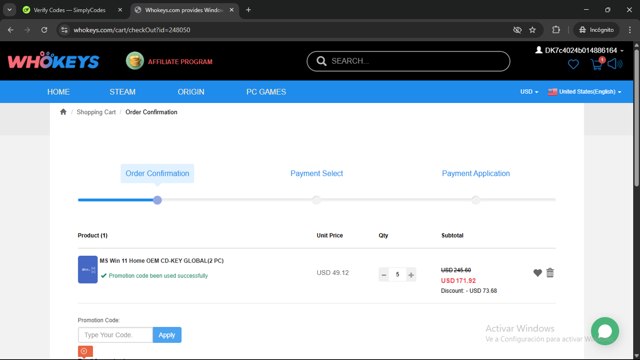Go to Shopping Cart breadcrumb

click(x=96, y=112)
